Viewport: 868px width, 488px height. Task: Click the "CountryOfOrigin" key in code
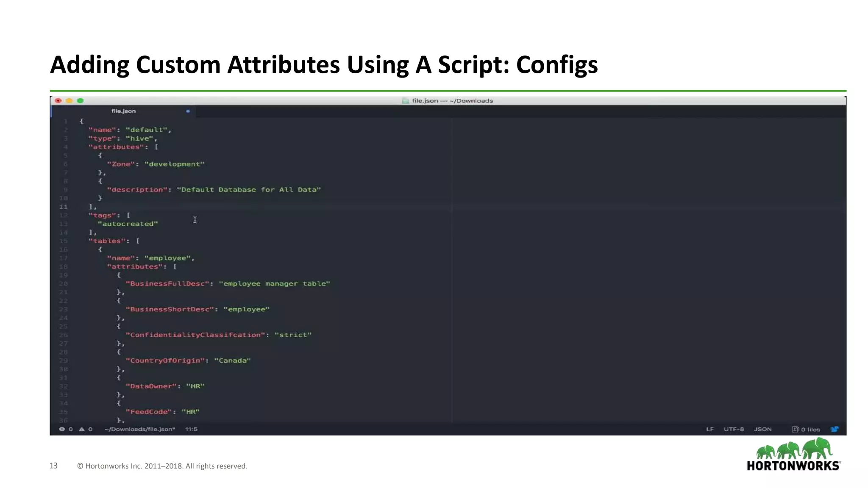165,360
